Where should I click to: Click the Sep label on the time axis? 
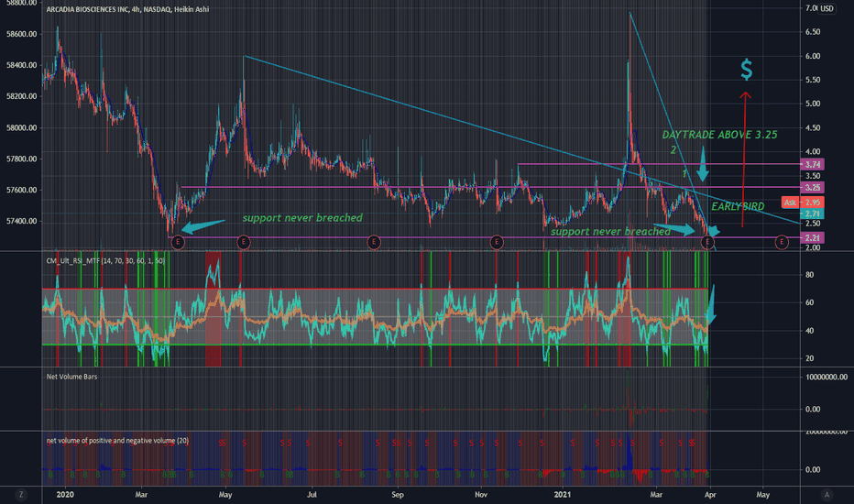398,495
